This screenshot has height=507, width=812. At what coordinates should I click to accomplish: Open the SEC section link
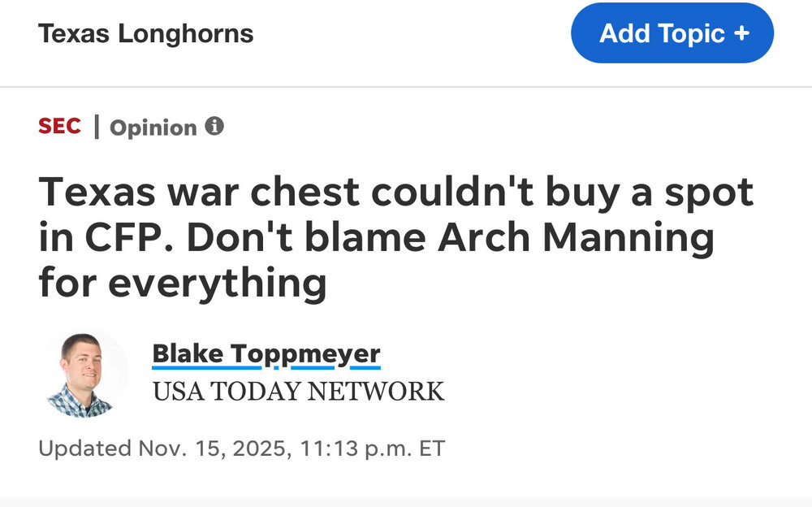point(59,127)
